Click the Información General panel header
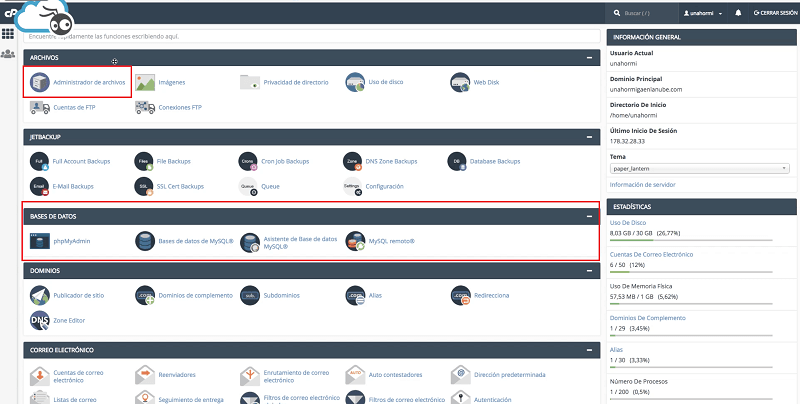800x404 pixels. 702,37
